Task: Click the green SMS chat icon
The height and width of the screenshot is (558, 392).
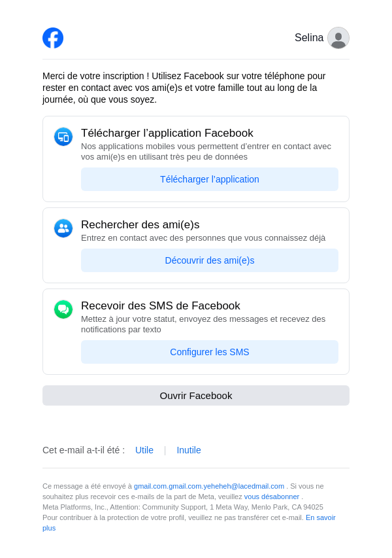Action: [63, 309]
